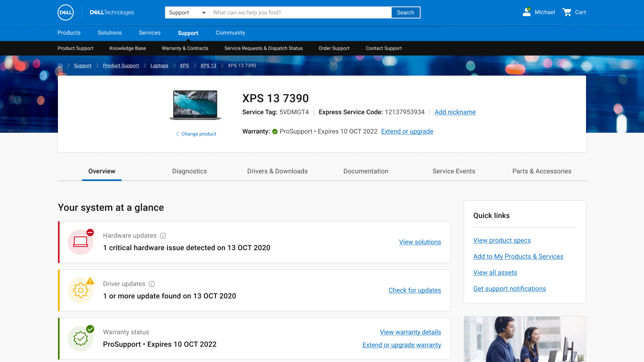Click the Add nickname link
644x362 pixels.
(455, 112)
